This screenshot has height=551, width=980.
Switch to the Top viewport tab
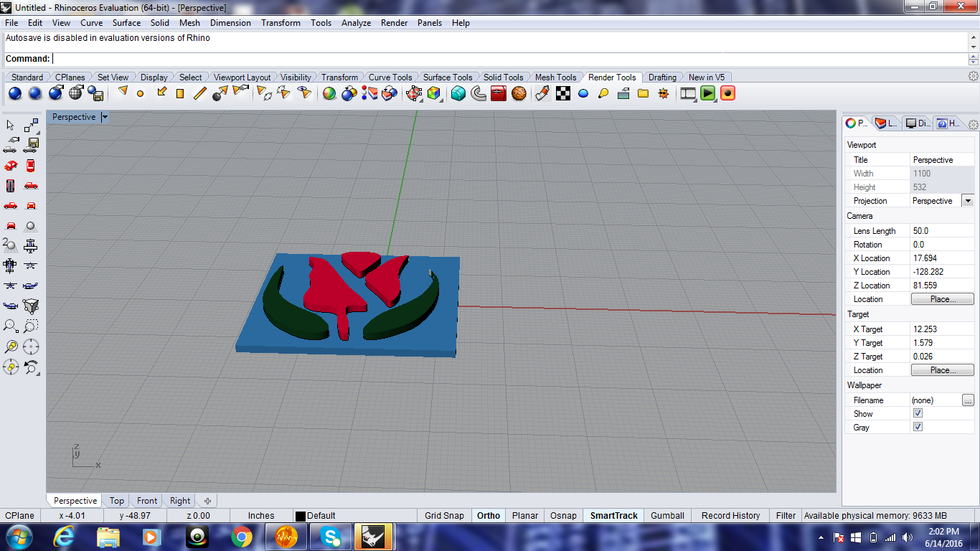pos(117,501)
